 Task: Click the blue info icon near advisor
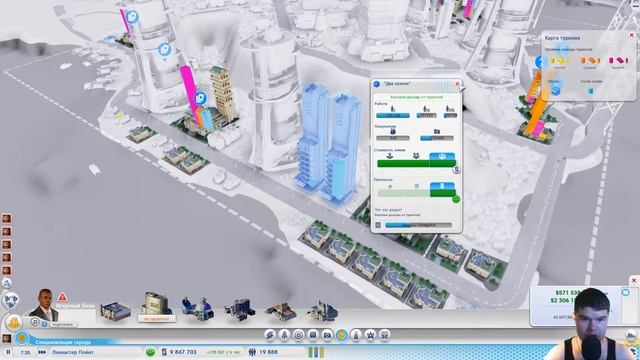[44, 324]
